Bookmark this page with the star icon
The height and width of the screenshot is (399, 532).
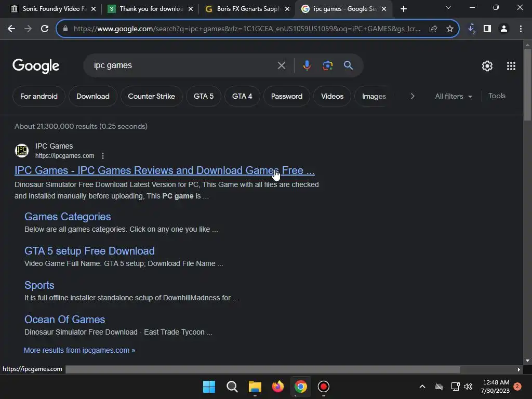click(449, 29)
